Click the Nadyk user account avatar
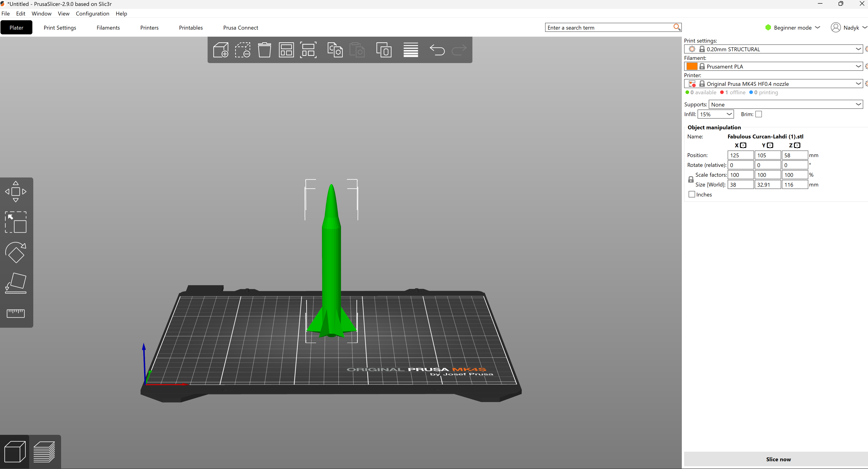The image size is (868, 469). (836, 27)
